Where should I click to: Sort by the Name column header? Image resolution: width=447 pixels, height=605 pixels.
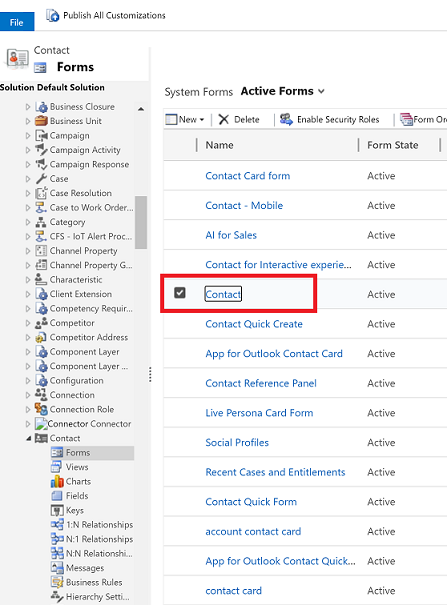coord(219,145)
